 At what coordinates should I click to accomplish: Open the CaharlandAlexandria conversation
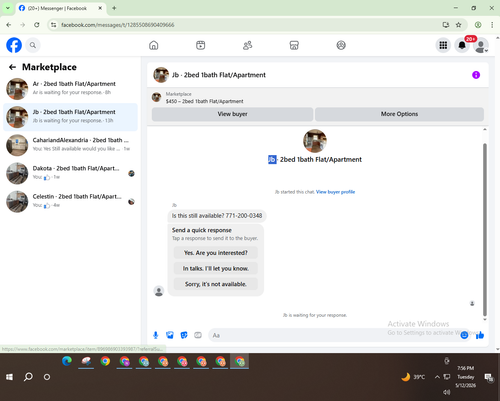[70, 145]
